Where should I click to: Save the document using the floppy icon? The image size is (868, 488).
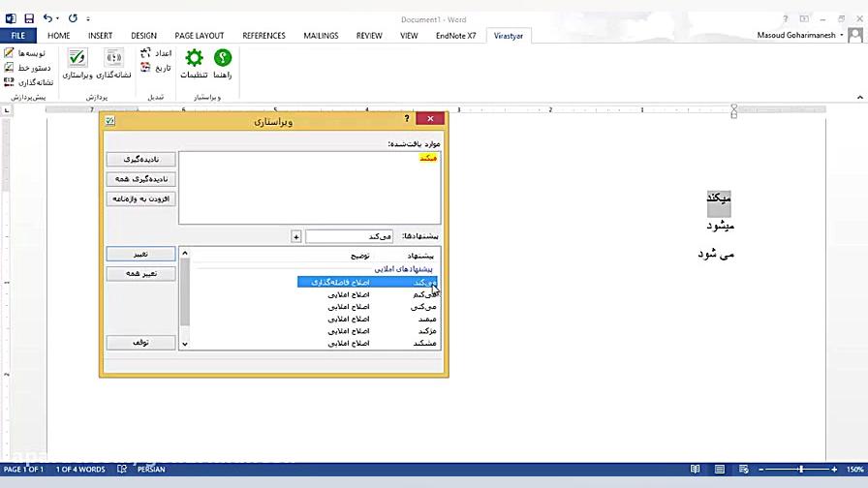point(29,18)
